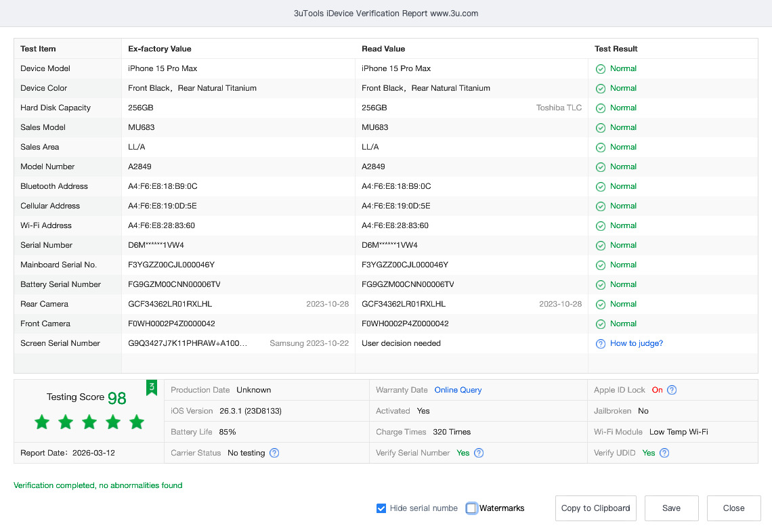Open How to judge link
This screenshot has height=532, width=772.
tap(636, 343)
